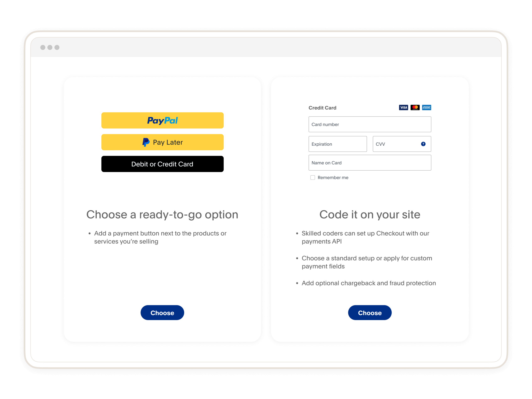532x399 pixels.
Task: Click the American Express icon
Action: coord(426,107)
